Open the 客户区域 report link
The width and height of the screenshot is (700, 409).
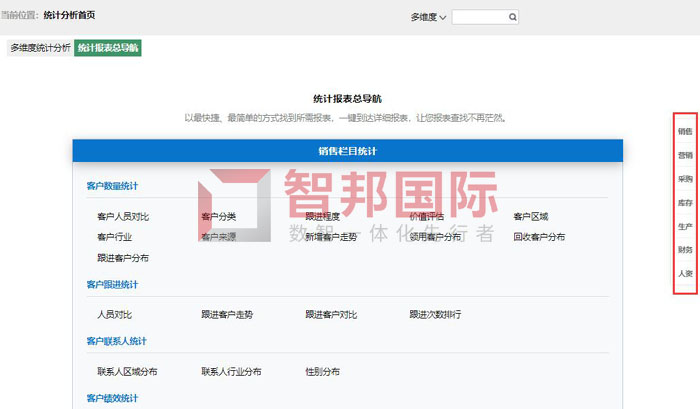[x=530, y=216]
